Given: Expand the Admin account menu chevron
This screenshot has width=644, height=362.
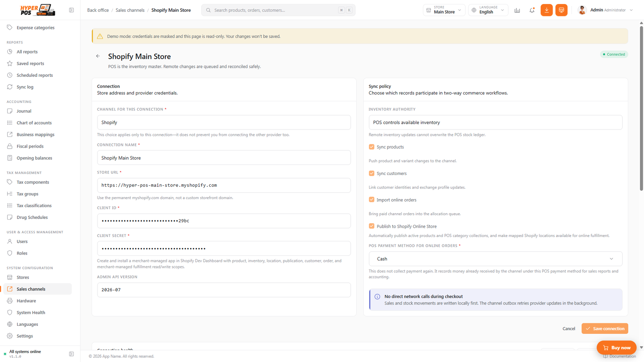Looking at the screenshot, I should point(631,10).
